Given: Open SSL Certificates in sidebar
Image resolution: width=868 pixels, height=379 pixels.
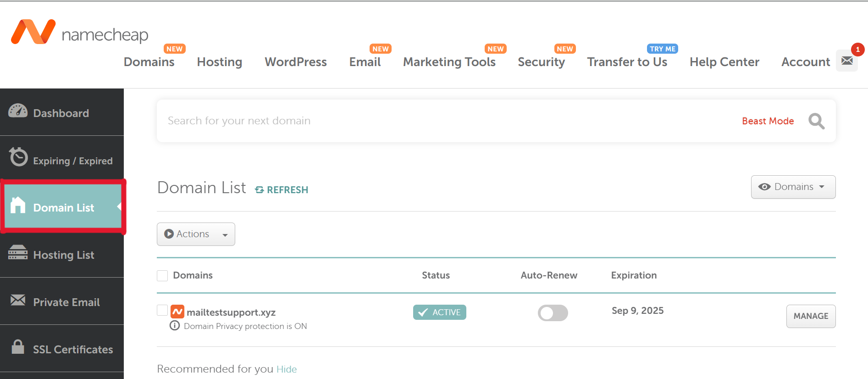Looking at the screenshot, I should click(62, 348).
